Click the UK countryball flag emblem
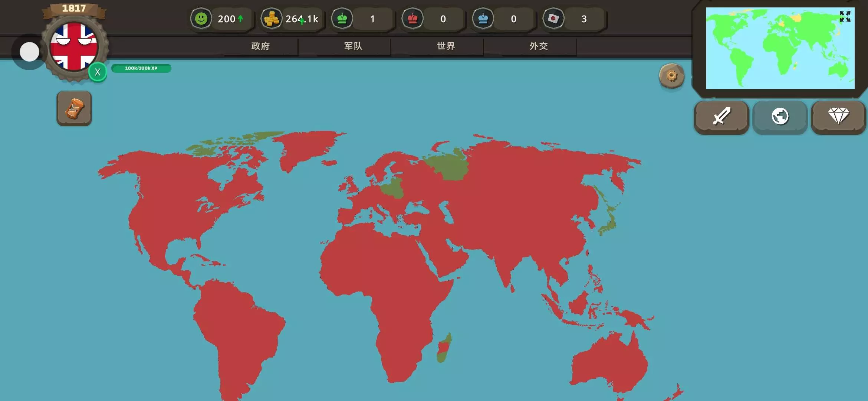The height and width of the screenshot is (401, 868). tap(74, 46)
